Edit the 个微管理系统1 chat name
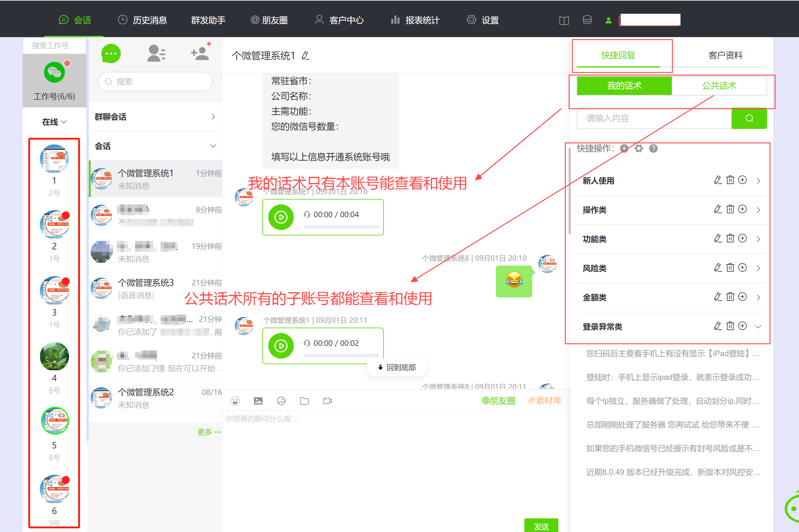Screen dimensions: 799x532 (x=305, y=56)
